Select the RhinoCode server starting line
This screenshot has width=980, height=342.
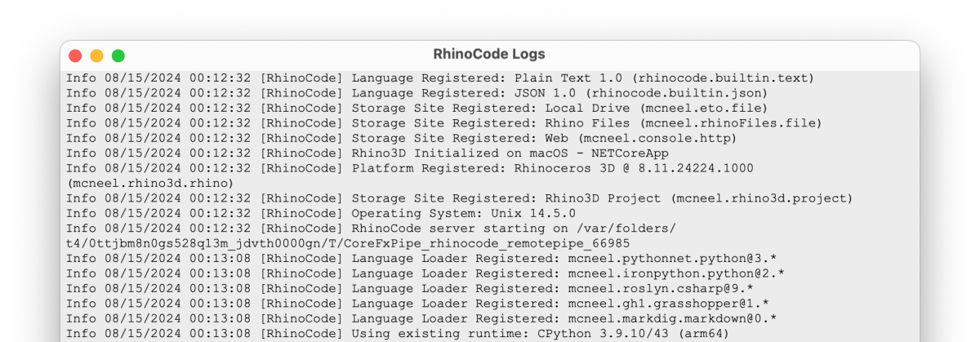coord(372,228)
